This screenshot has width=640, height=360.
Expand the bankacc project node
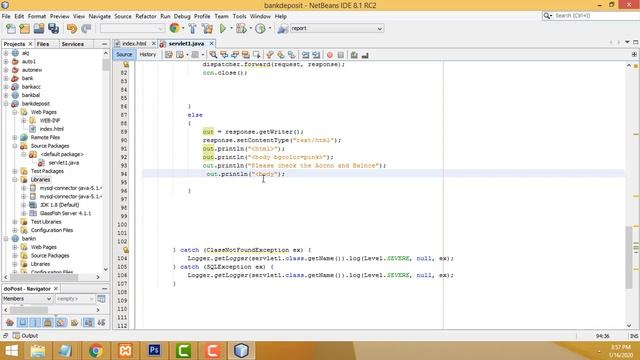[6, 87]
